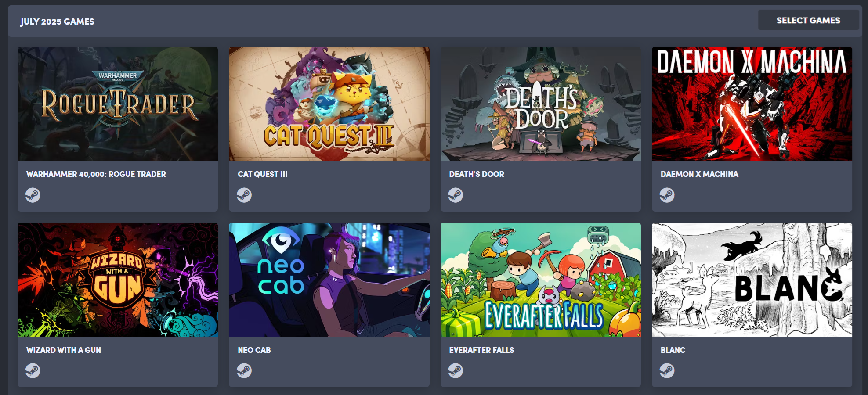This screenshot has width=868, height=395.
Task: Click Steam icon under Warhammer 40,000: Rogue Trader
Action: [33, 195]
